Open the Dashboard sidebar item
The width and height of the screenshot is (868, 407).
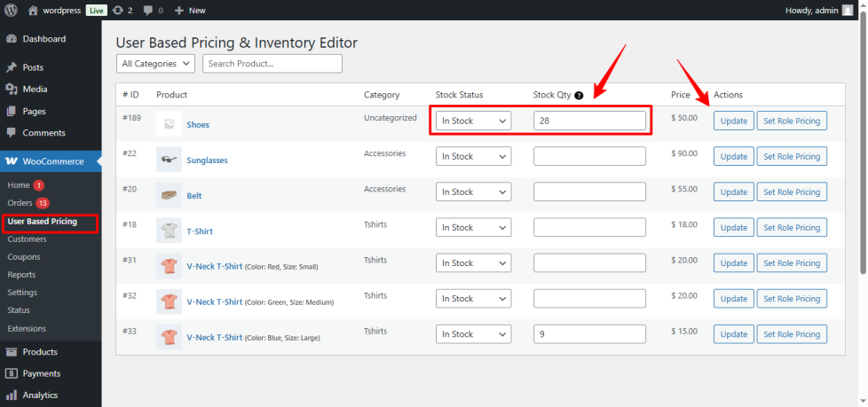pos(44,39)
